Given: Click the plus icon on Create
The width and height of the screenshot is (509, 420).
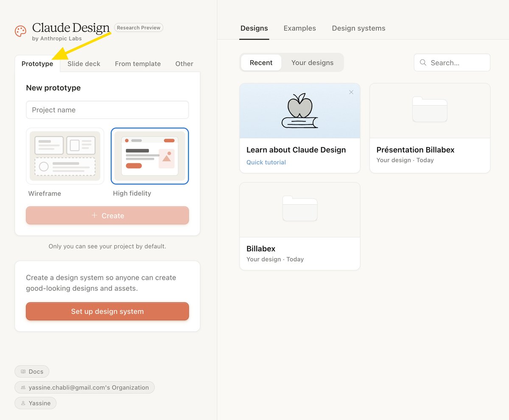Looking at the screenshot, I should pos(95,215).
